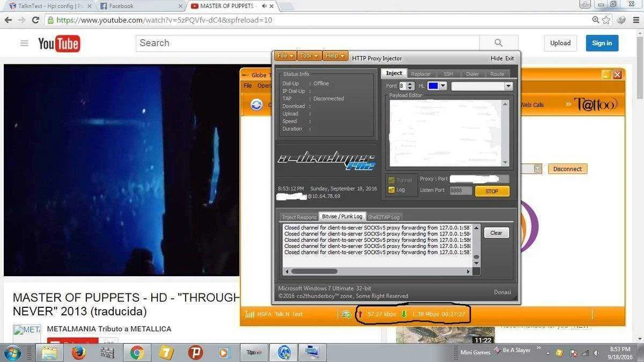The width and height of the screenshot is (644, 362).
Task: Open the Globe Tattoo profile dropdown beside Disconnect
Action: [x=538, y=168]
